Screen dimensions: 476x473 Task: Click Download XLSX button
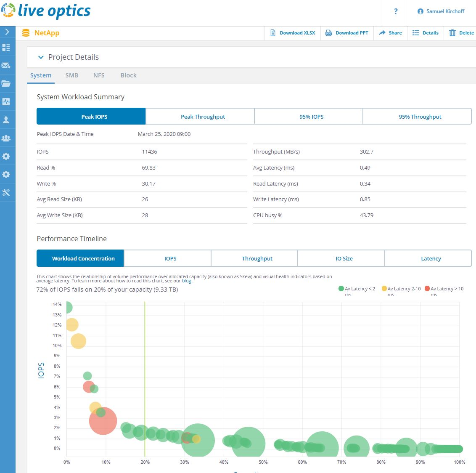tap(293, 33)
